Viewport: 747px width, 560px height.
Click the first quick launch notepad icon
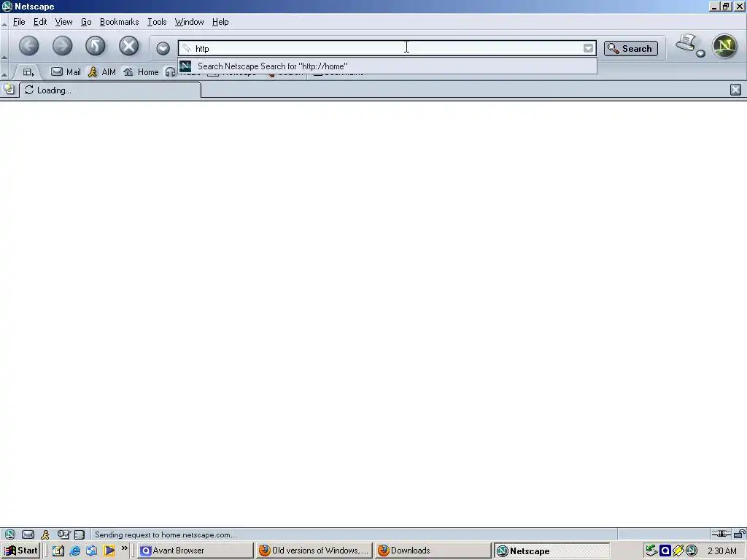click(58, 551)
